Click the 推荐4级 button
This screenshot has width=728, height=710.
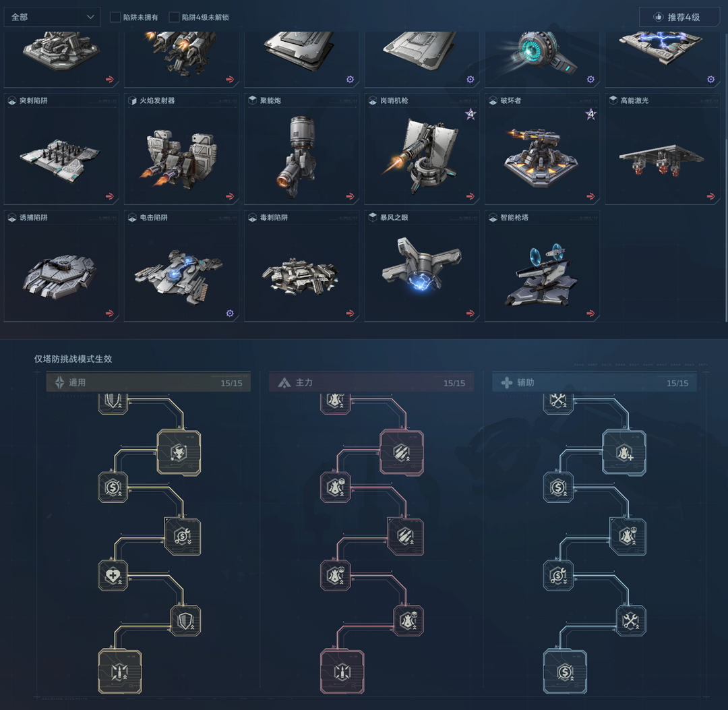pos(679,17)
